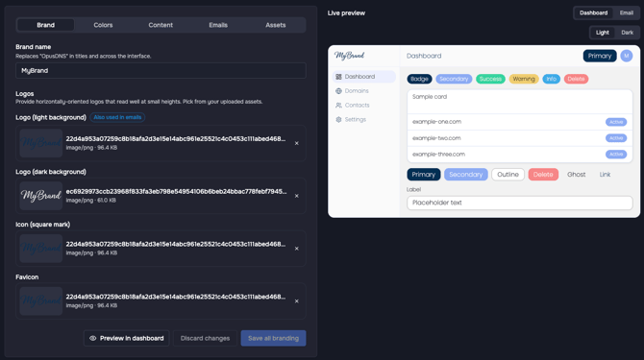Select the favicon thumbnail
644x360 pixels.
pos(41,300)
